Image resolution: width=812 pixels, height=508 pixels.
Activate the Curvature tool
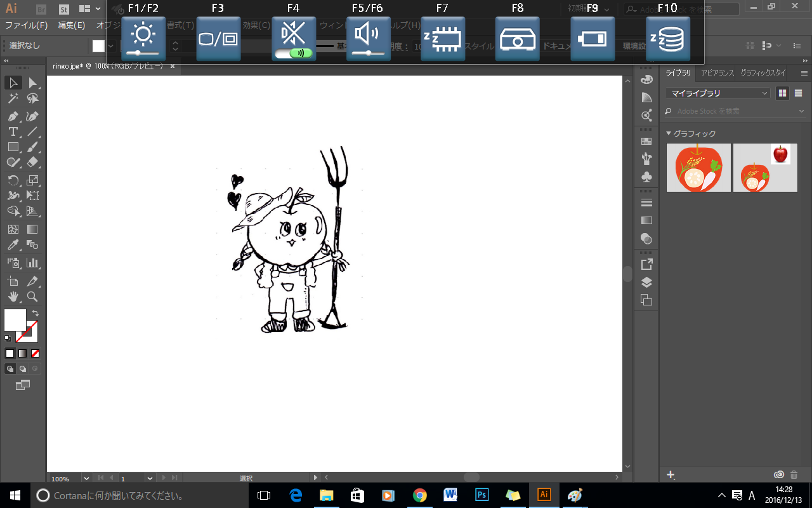(x=32, y=116)
